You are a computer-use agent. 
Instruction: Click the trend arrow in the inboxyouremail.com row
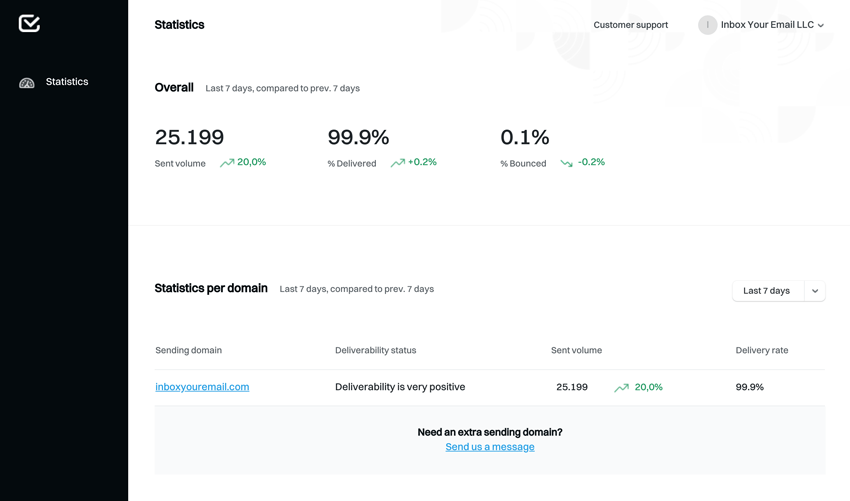(x=621, y=388)
